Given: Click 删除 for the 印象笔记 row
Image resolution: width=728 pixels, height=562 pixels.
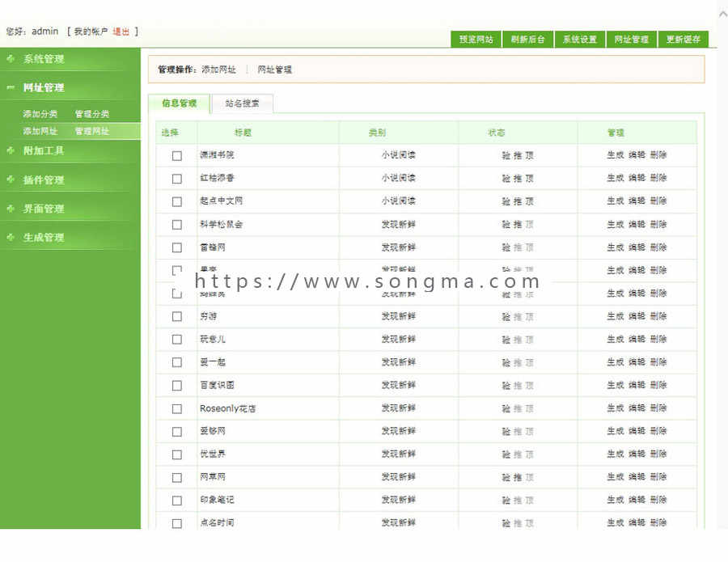Looking at the screenshot, I should pos(658,500).
